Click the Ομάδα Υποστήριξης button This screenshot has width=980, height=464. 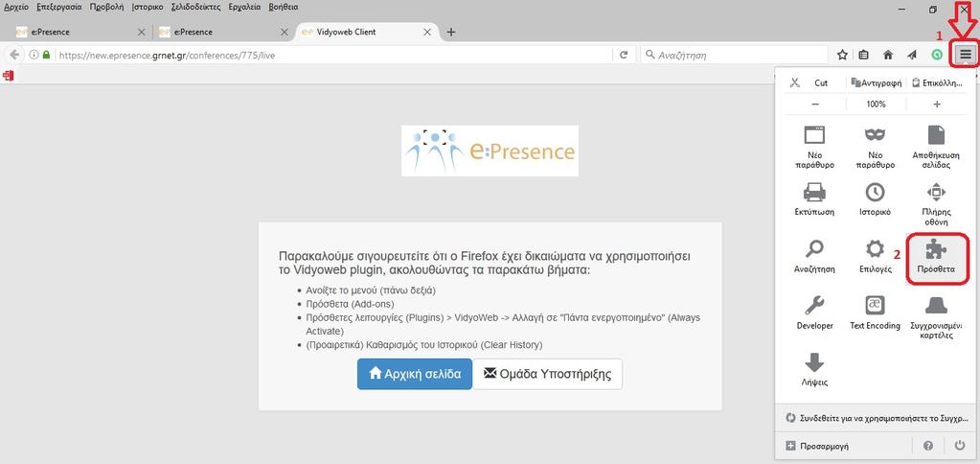click(x=548, y=374)
